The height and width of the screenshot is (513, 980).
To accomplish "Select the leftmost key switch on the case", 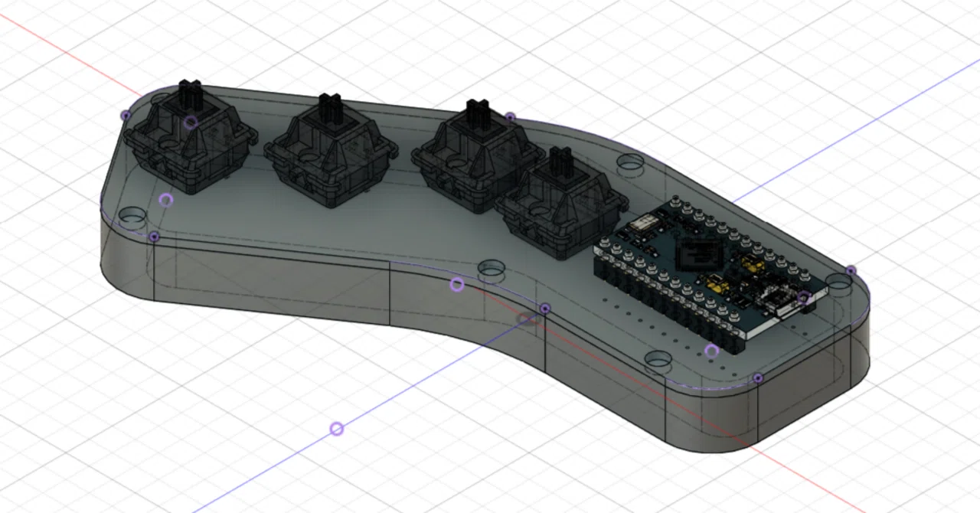I will click(190, 138).
